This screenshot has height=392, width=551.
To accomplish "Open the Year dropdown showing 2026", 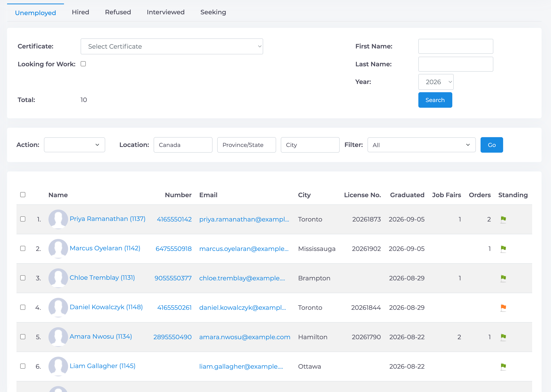I will point(436,82).
